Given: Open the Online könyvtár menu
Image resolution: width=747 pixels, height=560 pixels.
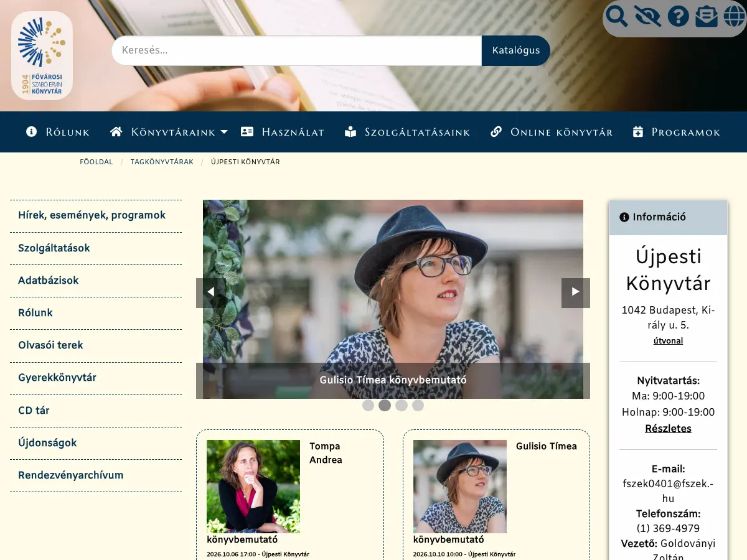Looking at the screenshot, I should [x=552, y=132].
